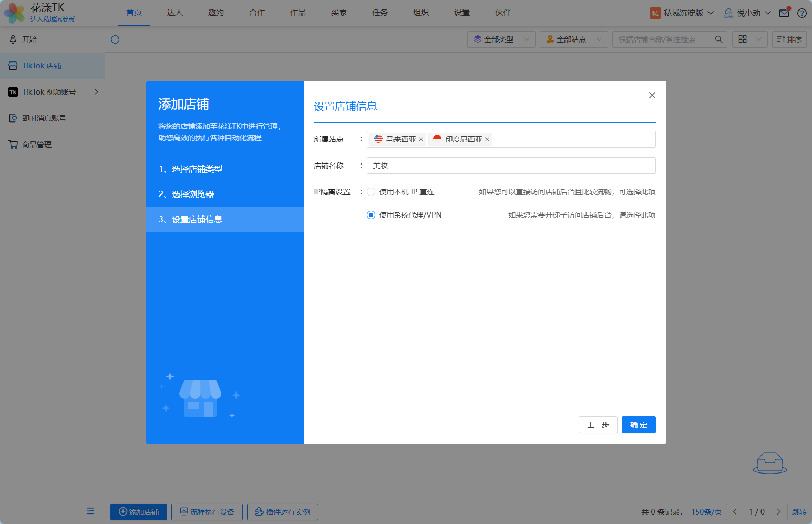The image size is (812, 524).
Task: Click the refresh icon in the toolbar
Action: (x=115, y=39)
